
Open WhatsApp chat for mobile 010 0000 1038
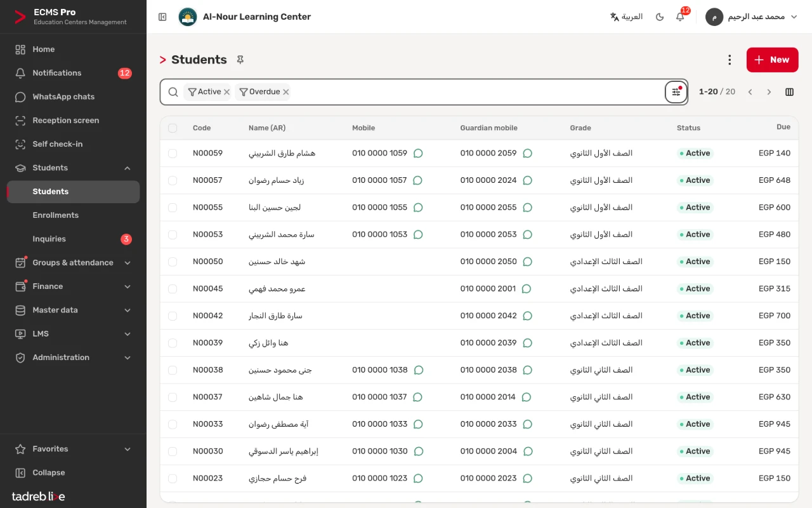tap(418, 370)
